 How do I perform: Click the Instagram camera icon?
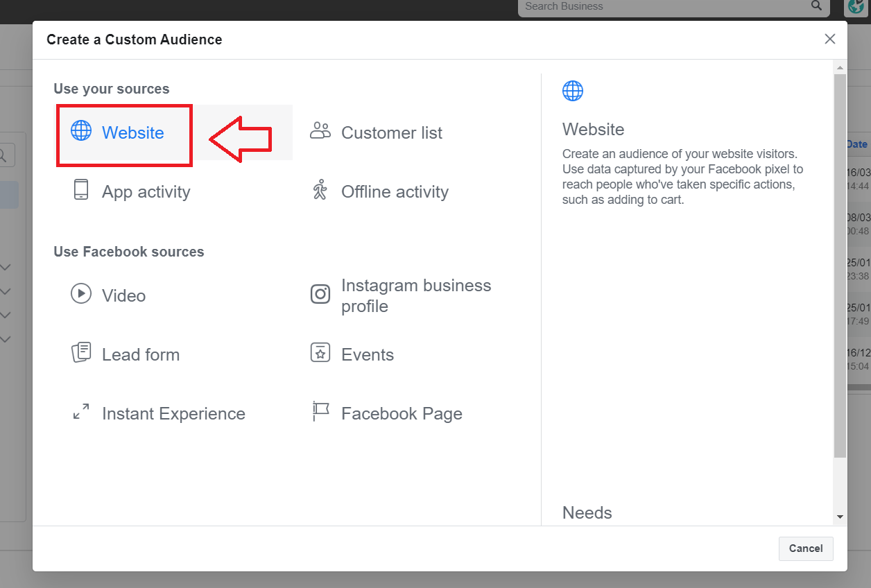coord(320,294)
